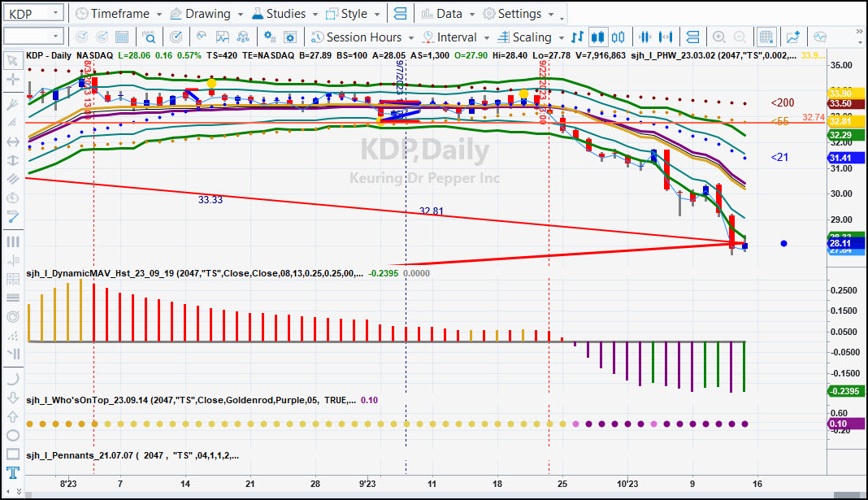The image size is (868, 500).
Task: Click the sjh_I_Who'sOnTop study label
Action: 190,400
